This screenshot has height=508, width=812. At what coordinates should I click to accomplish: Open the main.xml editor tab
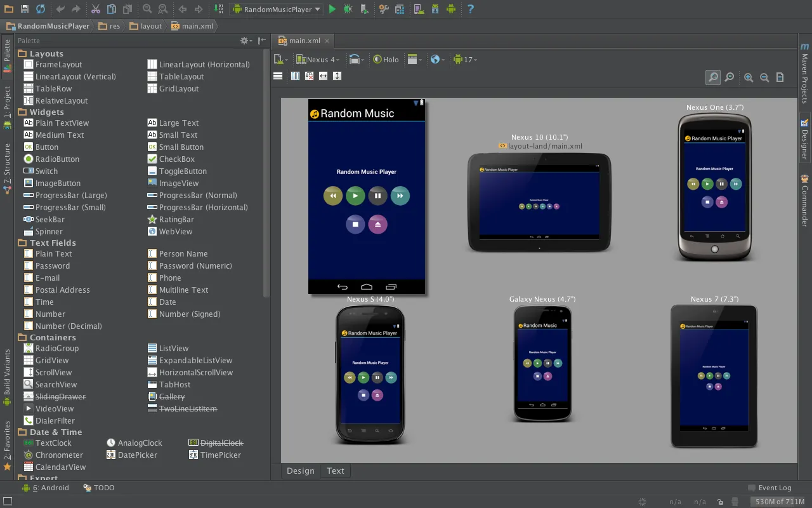(x=304, y=41)
